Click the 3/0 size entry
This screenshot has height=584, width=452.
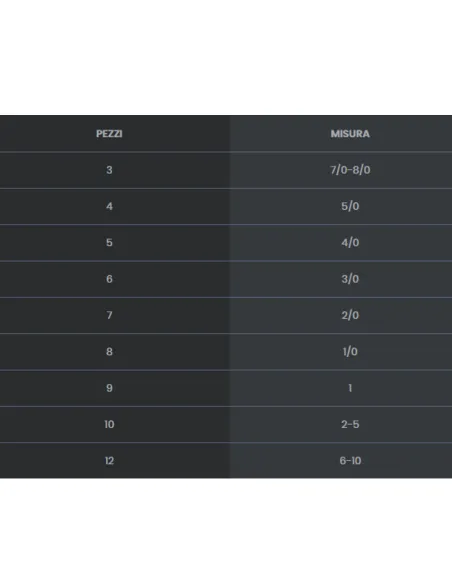pos(350,279)
